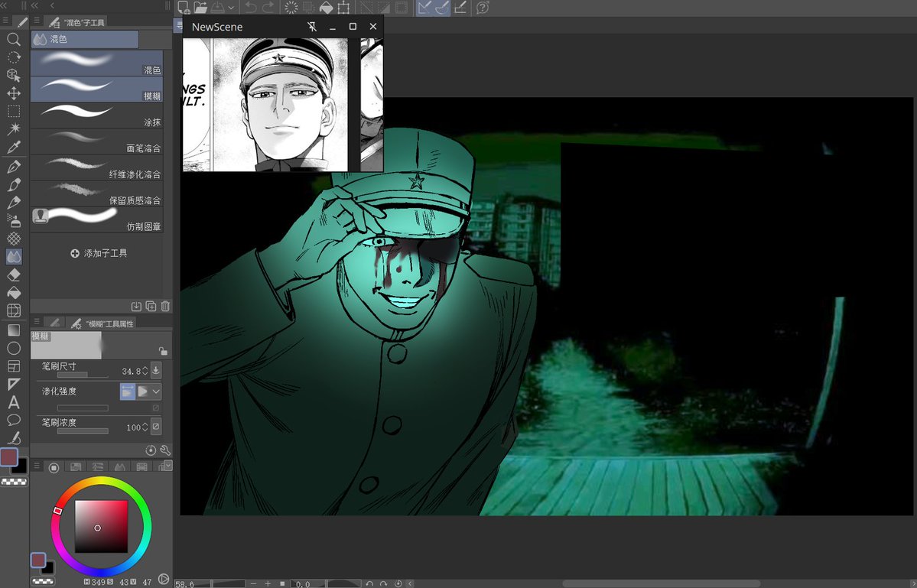
Task: Choose the 纤维渗化溶合 brush sub tool
Action: point(96,168)
